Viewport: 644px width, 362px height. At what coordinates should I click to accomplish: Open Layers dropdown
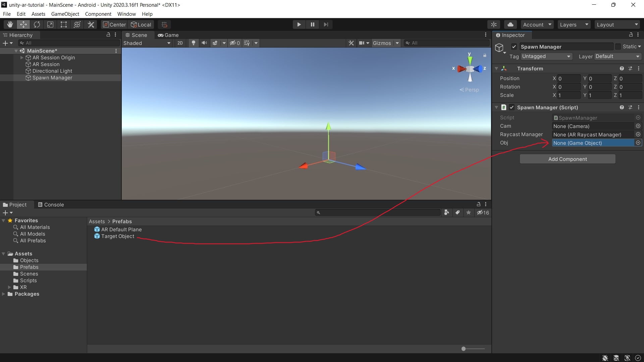[x=574, y=24]
